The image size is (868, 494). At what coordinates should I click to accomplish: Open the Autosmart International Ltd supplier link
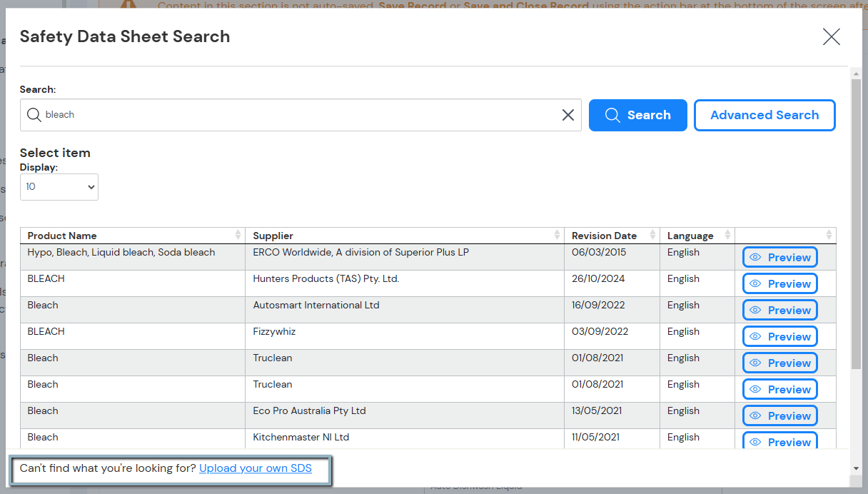[318, 305]
